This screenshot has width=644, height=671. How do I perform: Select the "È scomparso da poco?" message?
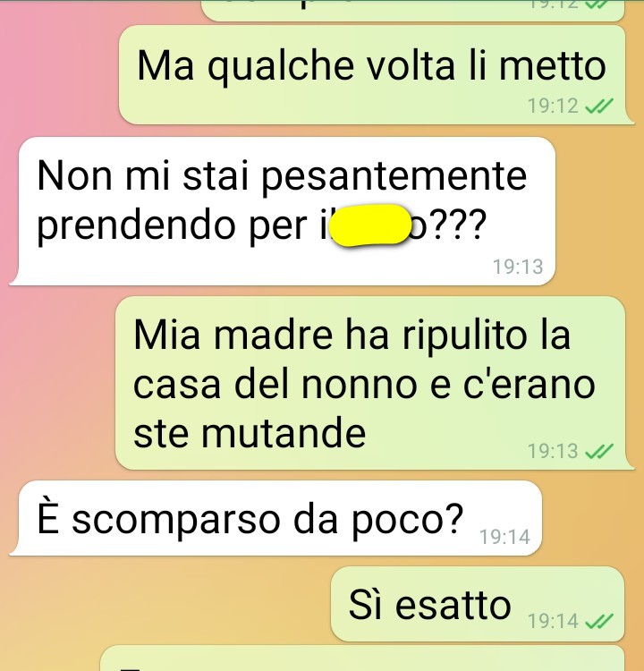(x=276, y=518)
